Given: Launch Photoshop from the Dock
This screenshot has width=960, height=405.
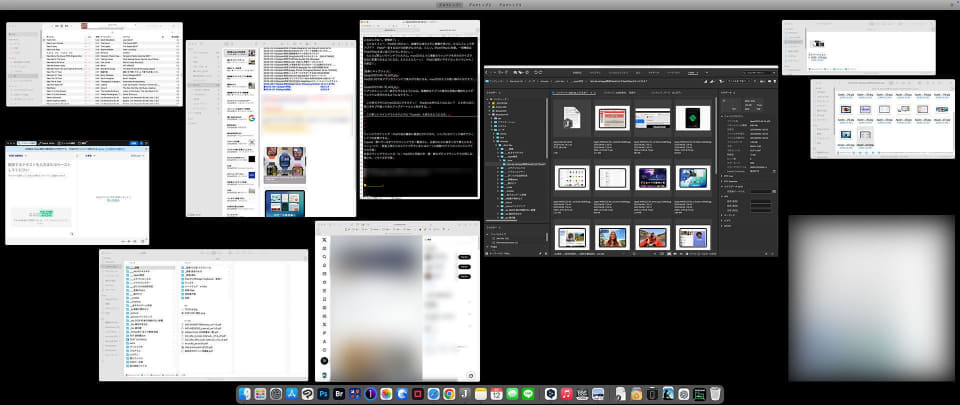Looking at the screenshot, I should point(324,394).
